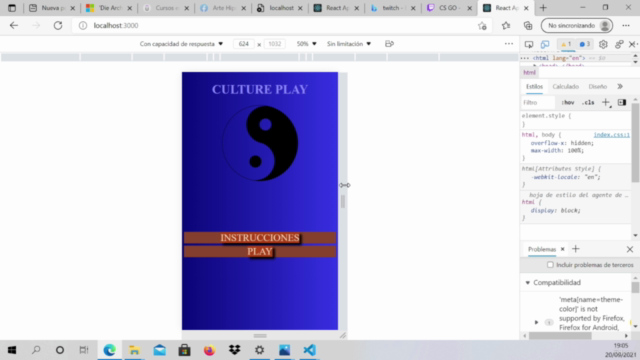Go back to the previous page
The image size is (640, 360).
14,25
